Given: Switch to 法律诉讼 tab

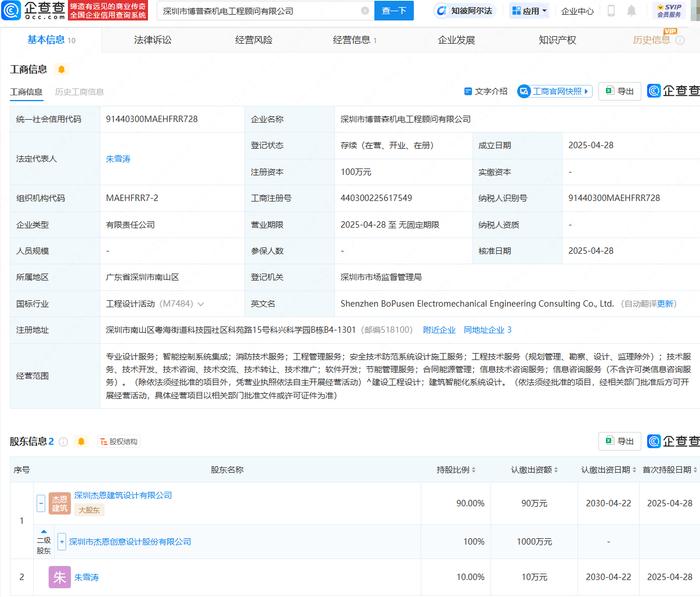Looking at the screenshot, I should click(153, 40).
